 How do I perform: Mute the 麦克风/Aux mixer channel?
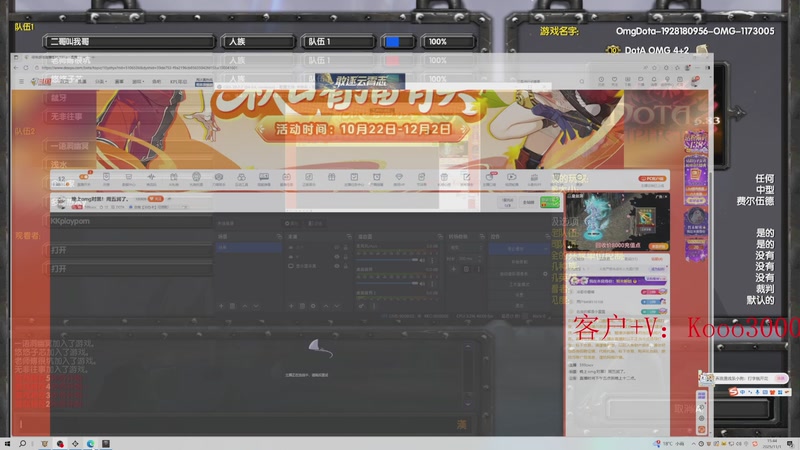coord(422,260)
